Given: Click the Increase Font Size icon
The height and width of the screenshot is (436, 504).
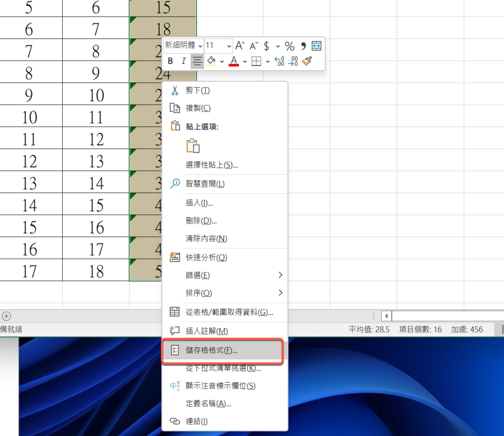Looking at the screenshot, I should click(x=240, y=46).
